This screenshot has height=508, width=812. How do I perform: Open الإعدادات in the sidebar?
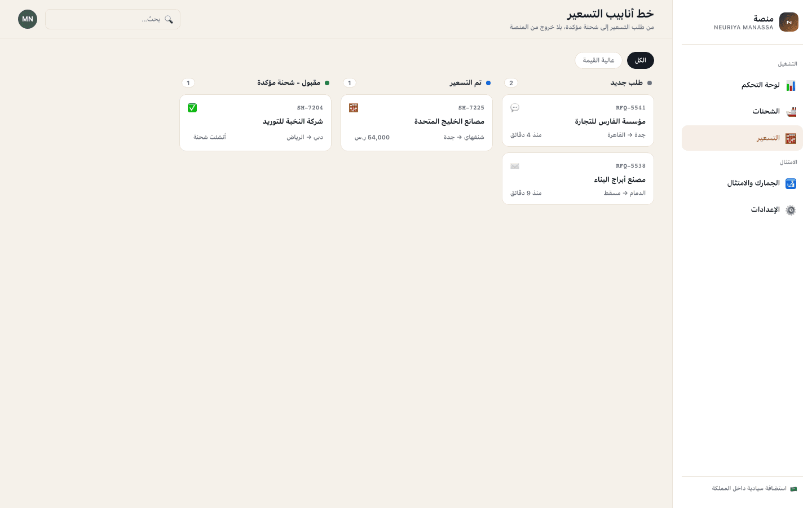pyautogui.click(x=742, y=210)
